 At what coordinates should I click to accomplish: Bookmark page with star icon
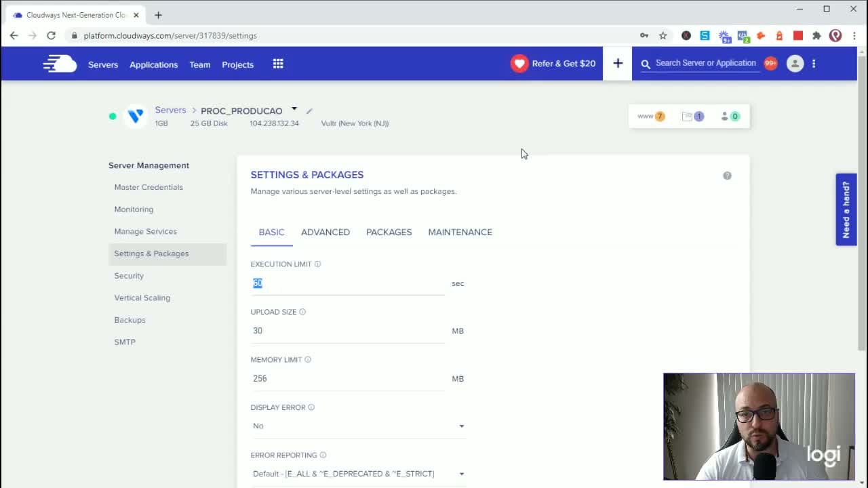pos(663,35)
